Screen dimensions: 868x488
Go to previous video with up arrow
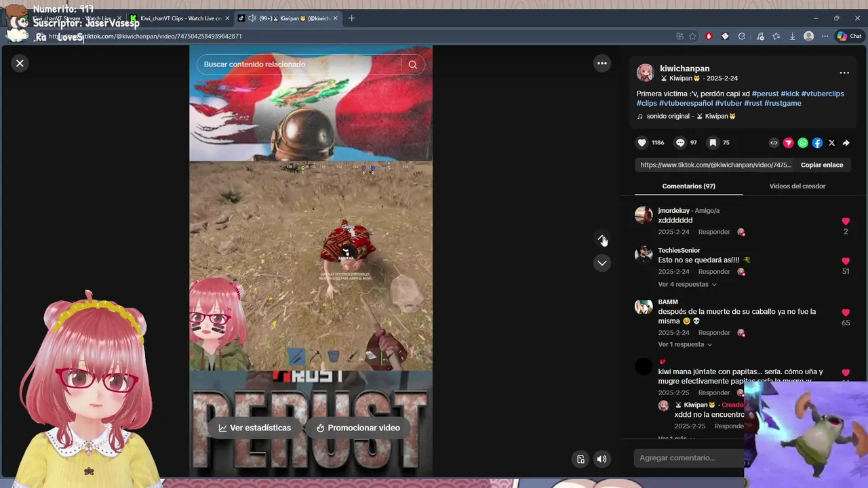pyautogui.click(x=601, y=239)
